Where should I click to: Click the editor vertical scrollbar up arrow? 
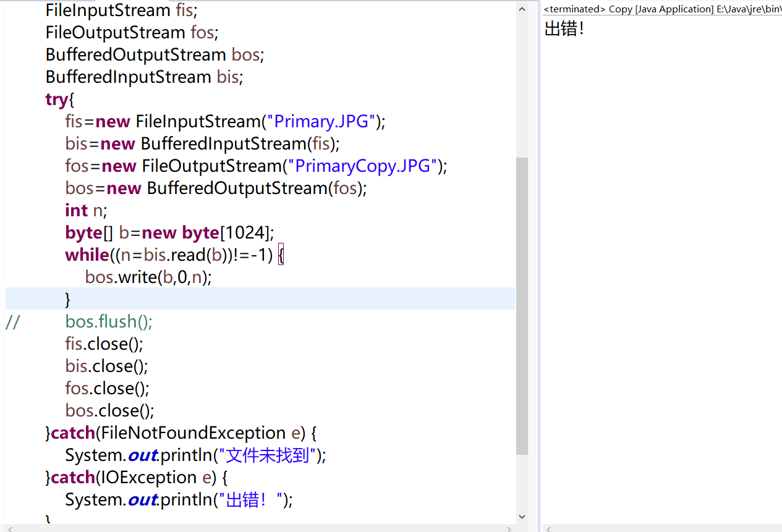[522, 9]
